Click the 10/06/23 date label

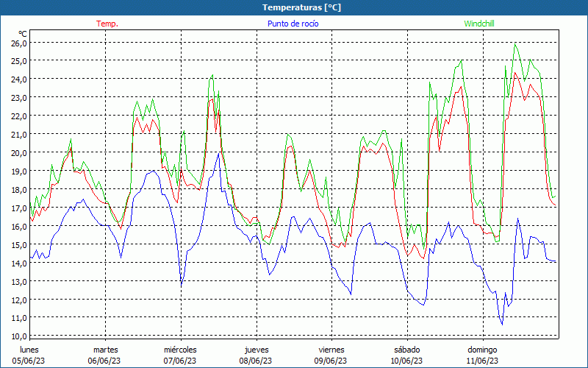[x=406, y=361]
